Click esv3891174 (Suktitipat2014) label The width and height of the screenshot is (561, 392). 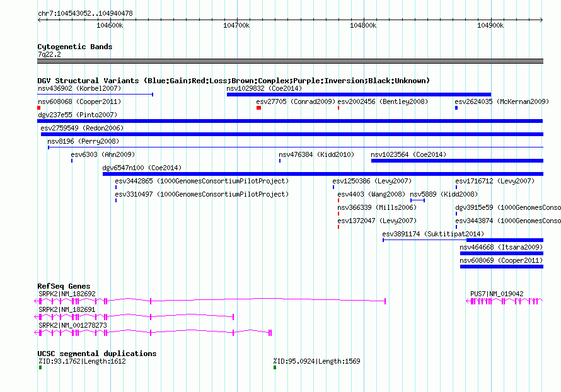click(433, 234)
